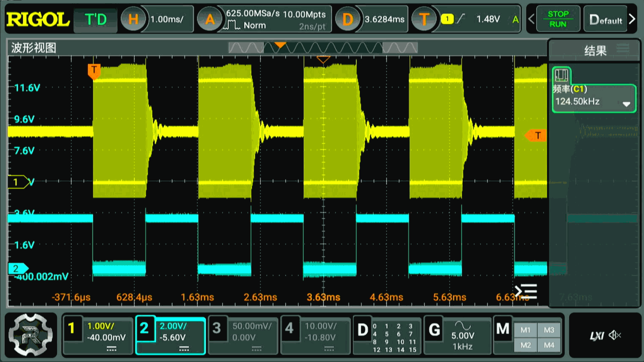Tap the orange D delay icon
Screen dimensions: 644x362
347,19
